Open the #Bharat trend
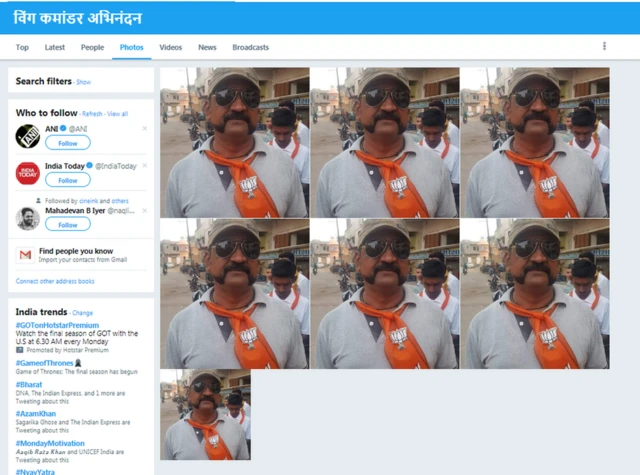Screen dimensions: 640x475 [x=29, y=384]
